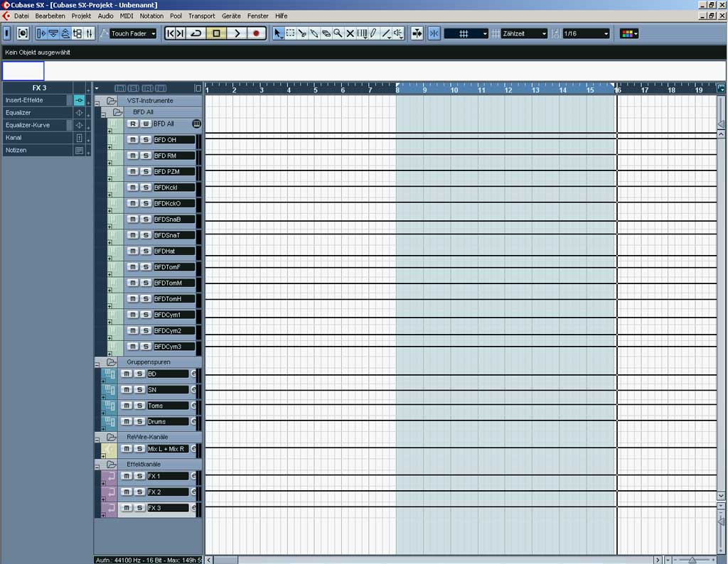Open the snap mode grid dropdown
Screen dimensions: 728x564
[466, 33]
